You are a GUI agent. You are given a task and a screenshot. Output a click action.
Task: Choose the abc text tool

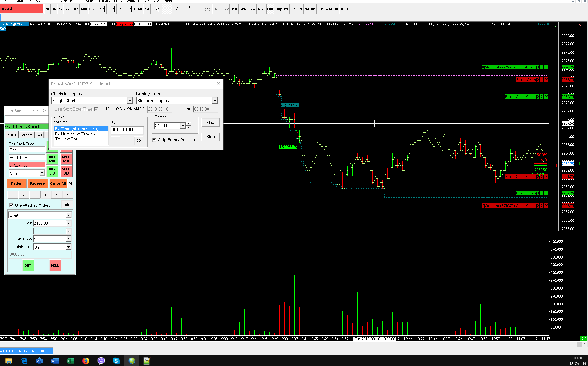(207, 9)
